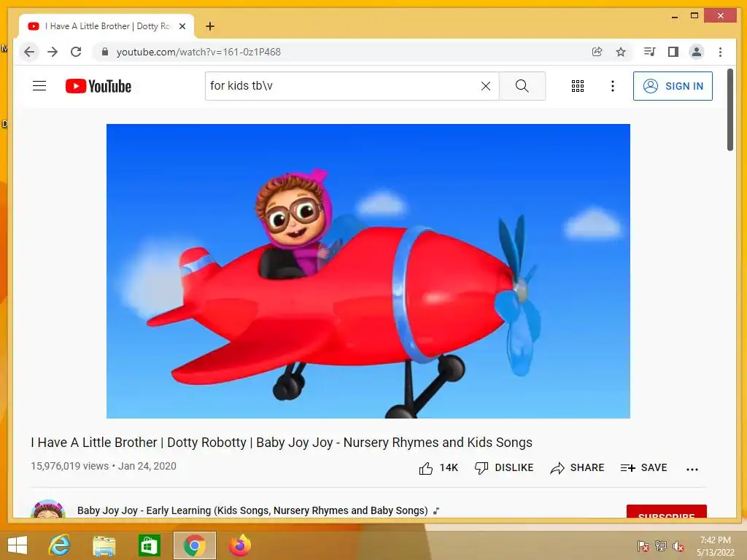Launch Firefox from taskbar
The height and width of the screenshot is (560, 747).
click(x=239, y=545)
